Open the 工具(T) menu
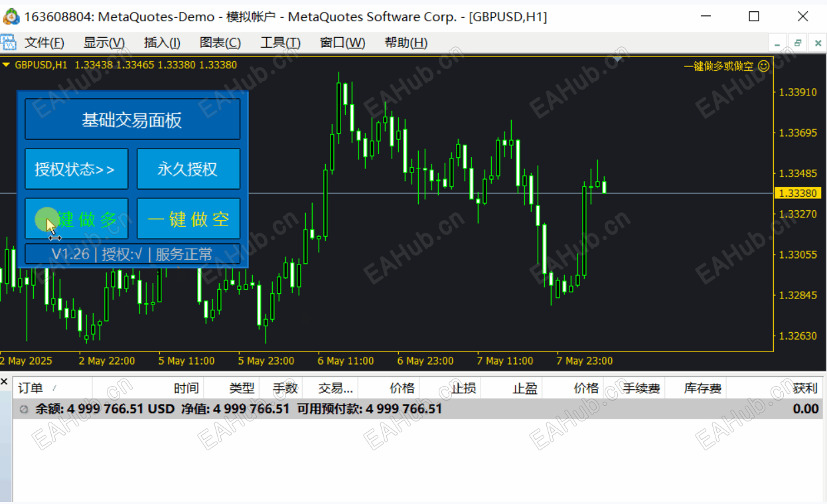 280,43
